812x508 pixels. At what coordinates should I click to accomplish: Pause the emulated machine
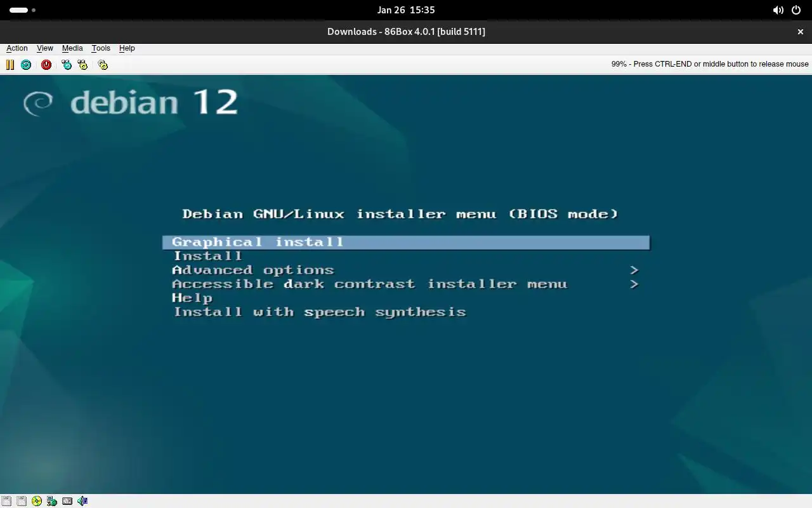(x=10, y=65)
